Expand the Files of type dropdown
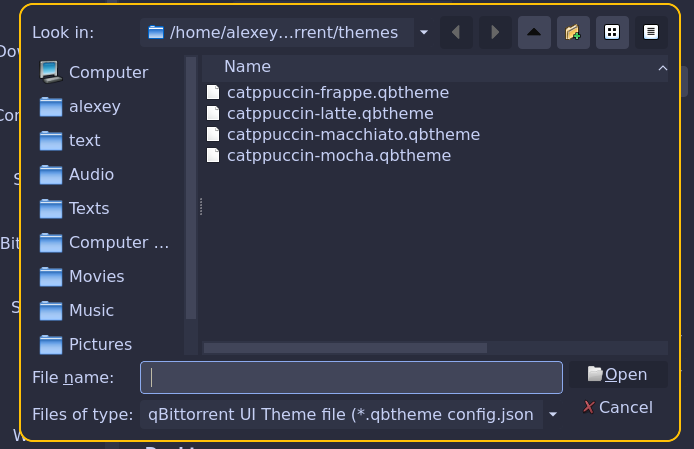 click(553, 414)
